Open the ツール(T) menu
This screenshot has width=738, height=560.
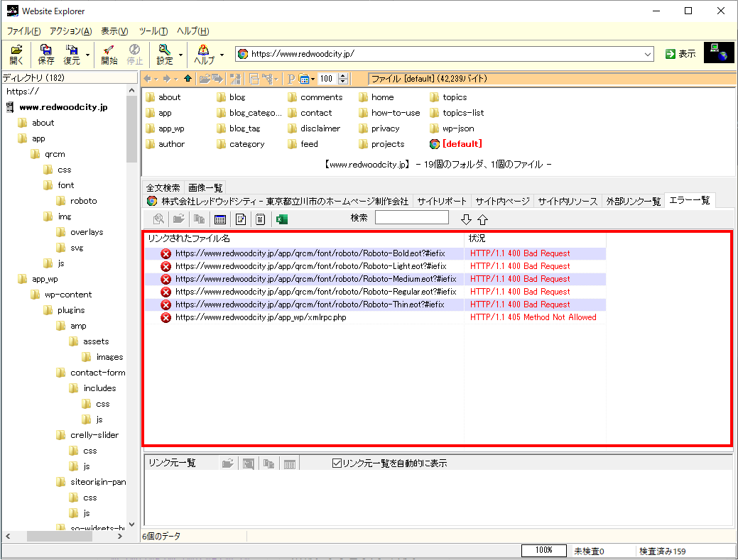pos(153,31)
